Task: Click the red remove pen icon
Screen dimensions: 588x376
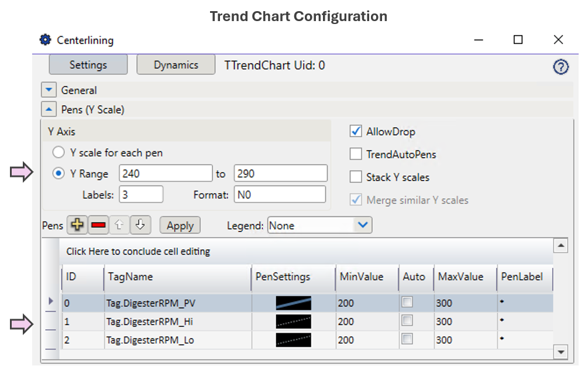Action: point(99,225)
